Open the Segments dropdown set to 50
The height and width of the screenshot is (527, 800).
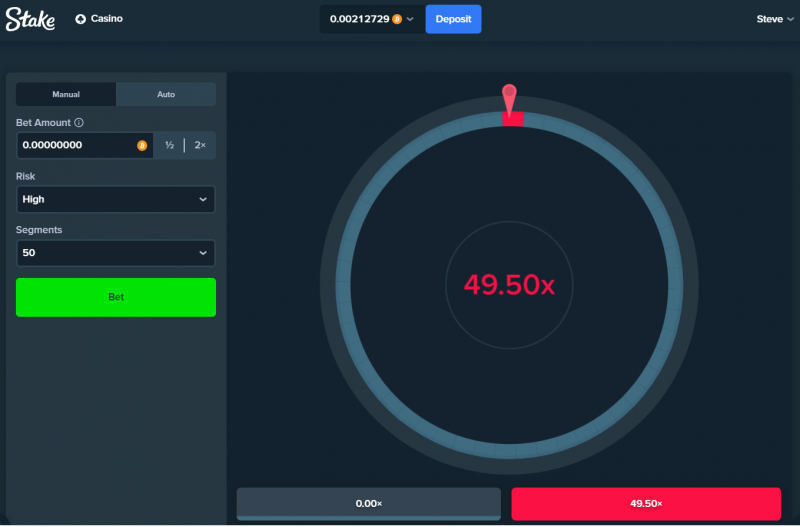[x=116, y=253]
